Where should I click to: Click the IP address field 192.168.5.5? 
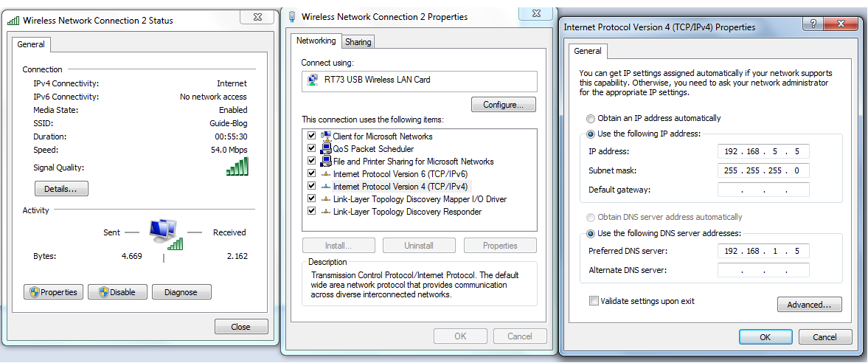763,152
